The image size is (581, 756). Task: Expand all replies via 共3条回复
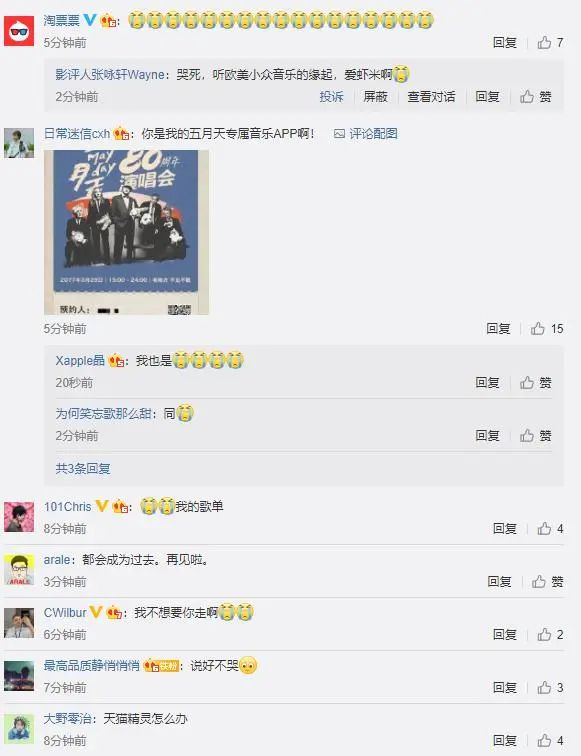83,468
